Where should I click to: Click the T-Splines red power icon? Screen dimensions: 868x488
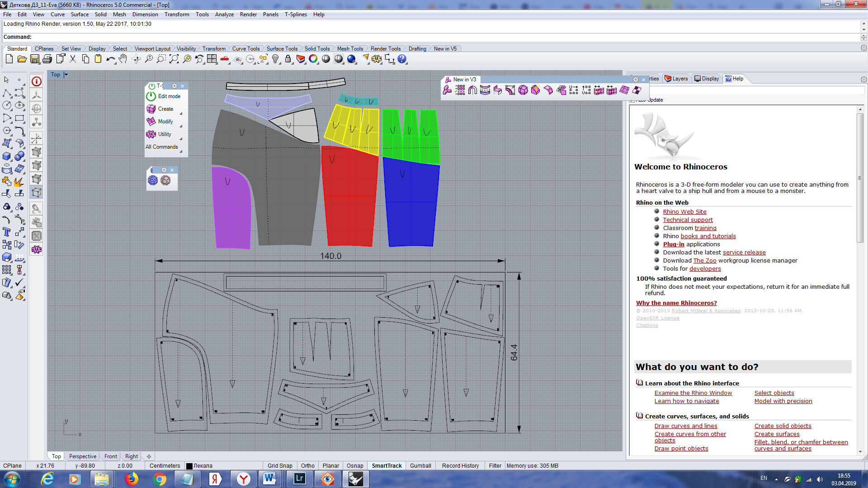[37, 81]
